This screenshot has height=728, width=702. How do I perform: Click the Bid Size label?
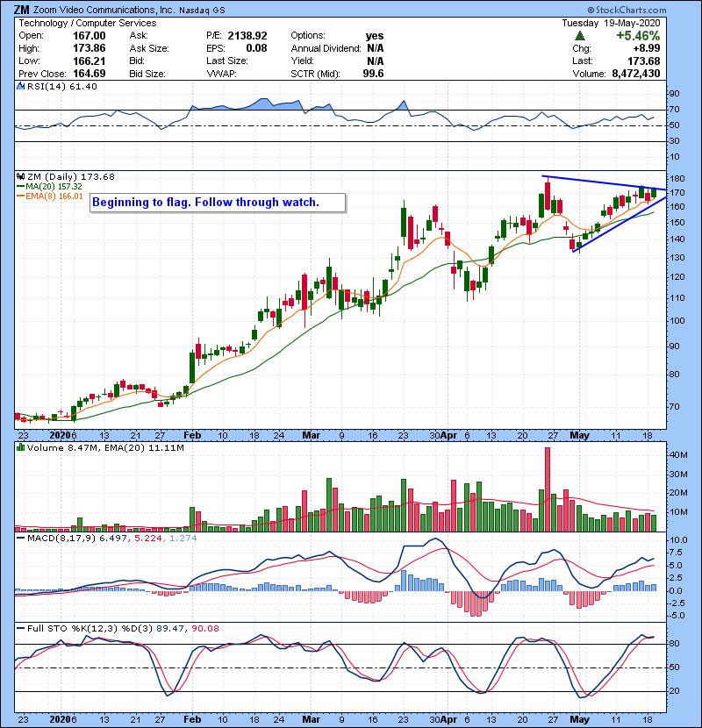point(147,74)
